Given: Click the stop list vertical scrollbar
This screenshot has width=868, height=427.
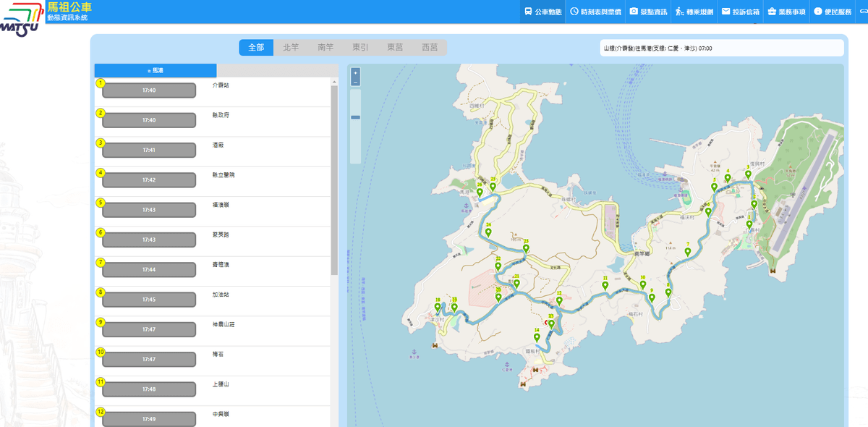Looking at the screenshot, I should pos(334,180).
